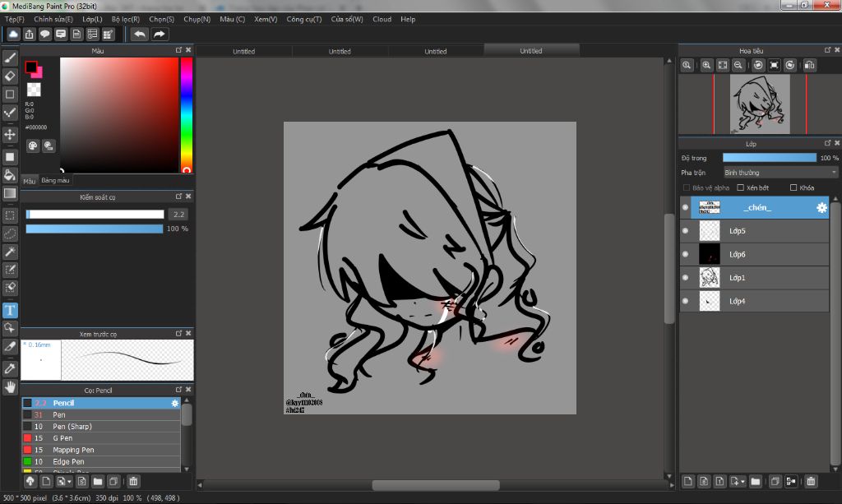Select the Hand tool
The height and width of the screenshot is (504, 842).
[10, 387]
